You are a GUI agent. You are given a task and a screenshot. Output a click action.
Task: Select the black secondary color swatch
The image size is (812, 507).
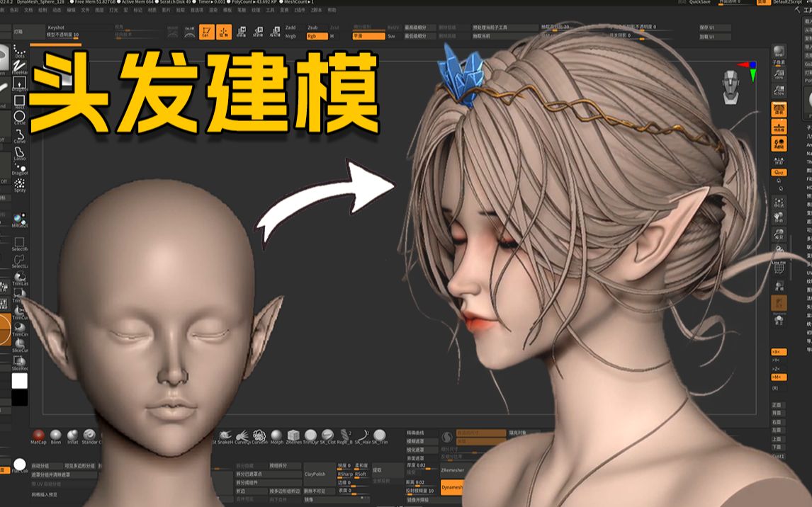click(20, 398)
